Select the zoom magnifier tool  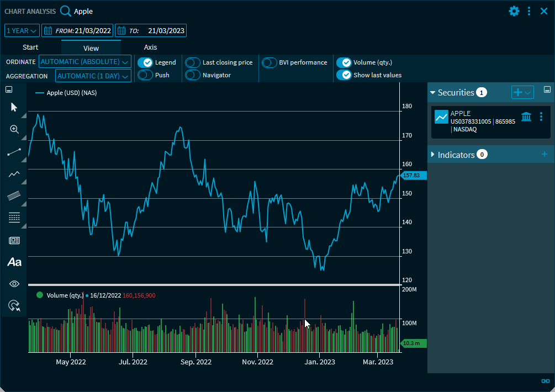tap(14, 129)
